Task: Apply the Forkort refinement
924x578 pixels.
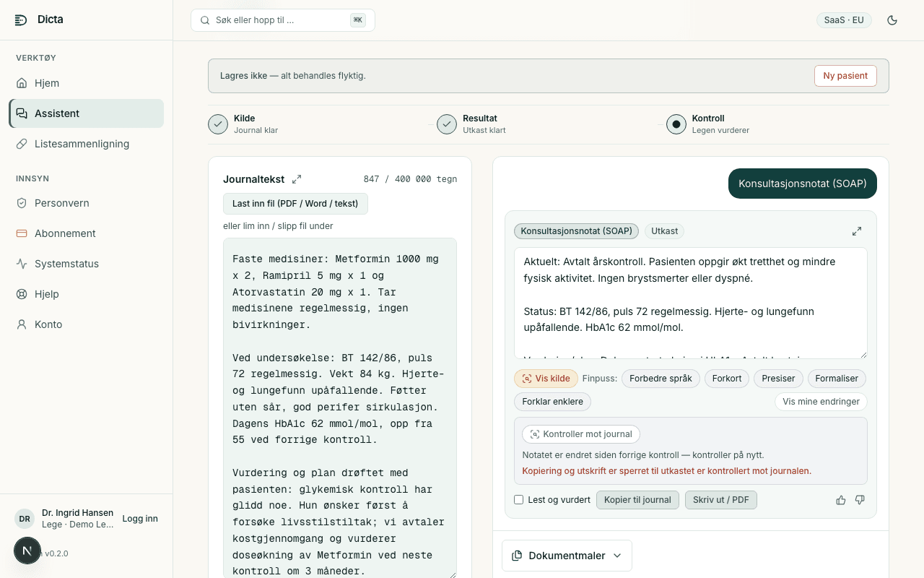Action: point(727,379)
